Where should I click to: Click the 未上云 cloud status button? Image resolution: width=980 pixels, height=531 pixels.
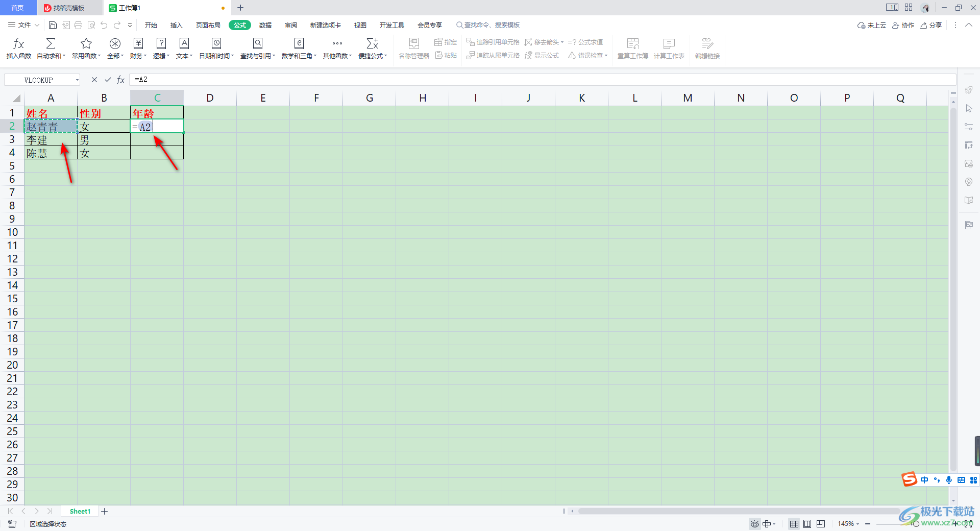pyautogui.click(x=872, y=25)
